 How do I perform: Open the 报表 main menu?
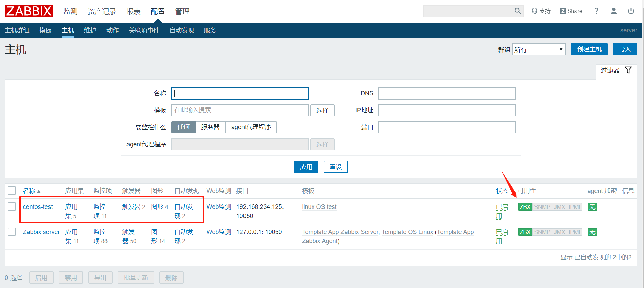click(133, 12)
